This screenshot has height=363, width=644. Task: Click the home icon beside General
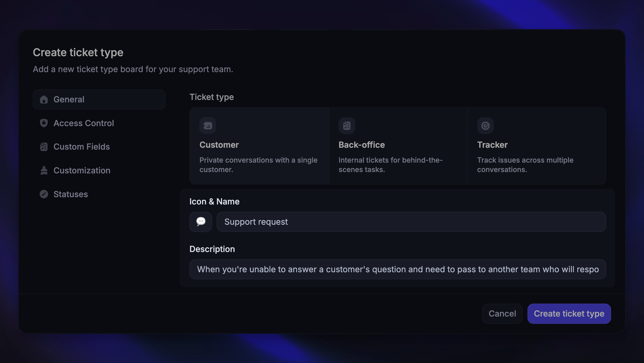click(x=44, y=99)
